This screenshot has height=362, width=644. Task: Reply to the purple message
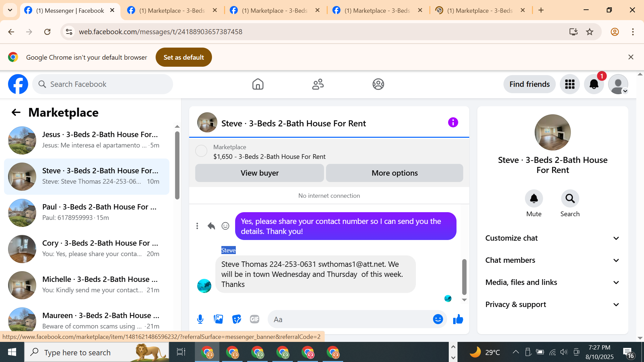click(211, 226)
